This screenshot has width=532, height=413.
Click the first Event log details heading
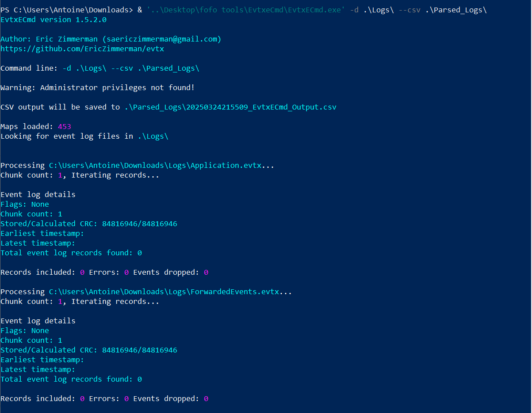[x=38, y=195]
